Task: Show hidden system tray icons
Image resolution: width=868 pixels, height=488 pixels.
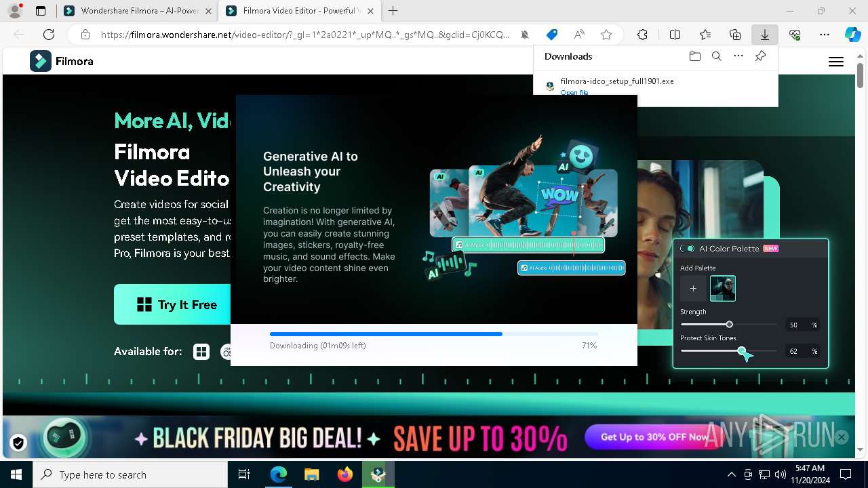Action: [731, 474]
